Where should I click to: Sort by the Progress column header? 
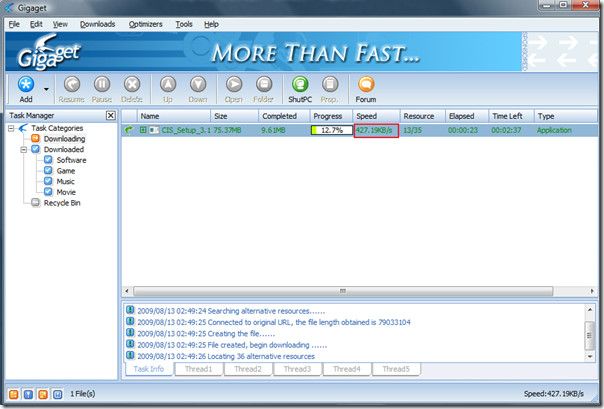(x=331, y=116)
